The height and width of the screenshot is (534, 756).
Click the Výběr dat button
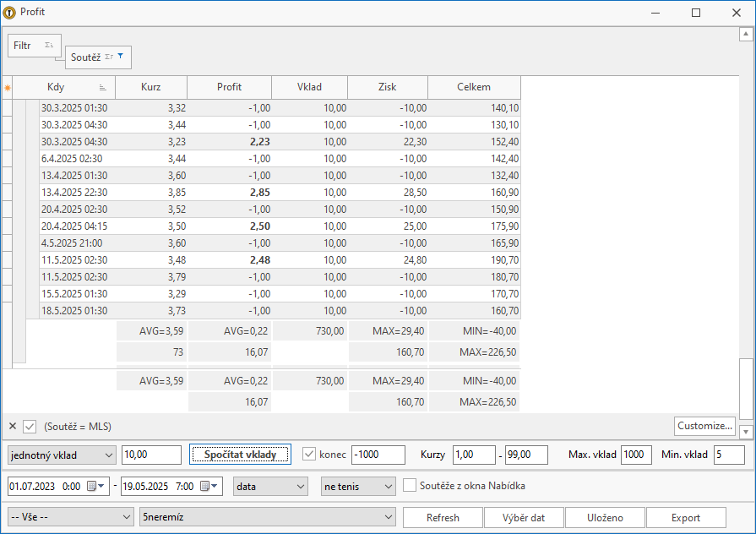524,518
